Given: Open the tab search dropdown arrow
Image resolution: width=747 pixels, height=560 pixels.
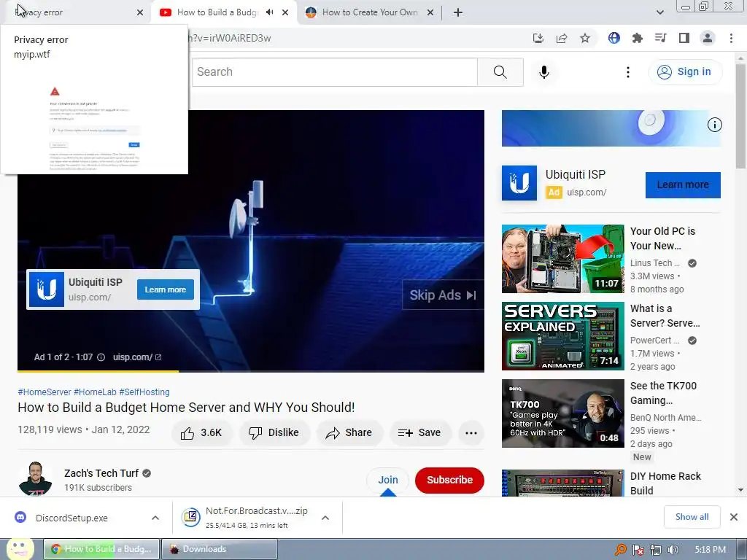Looking at the screenshot, I should point(659,12).
